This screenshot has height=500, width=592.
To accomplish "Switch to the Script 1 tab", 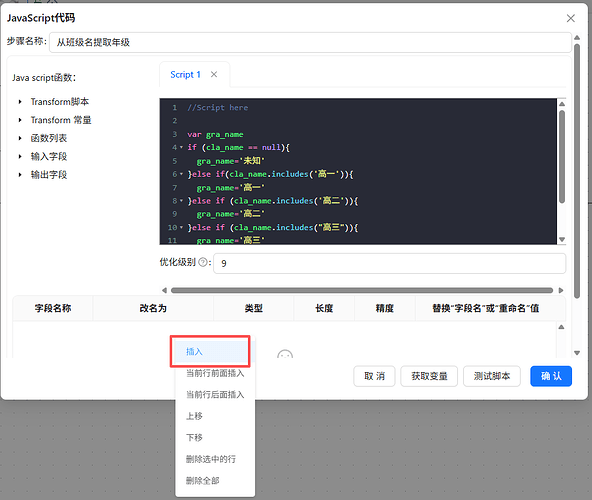I will [x=185, y=74].
